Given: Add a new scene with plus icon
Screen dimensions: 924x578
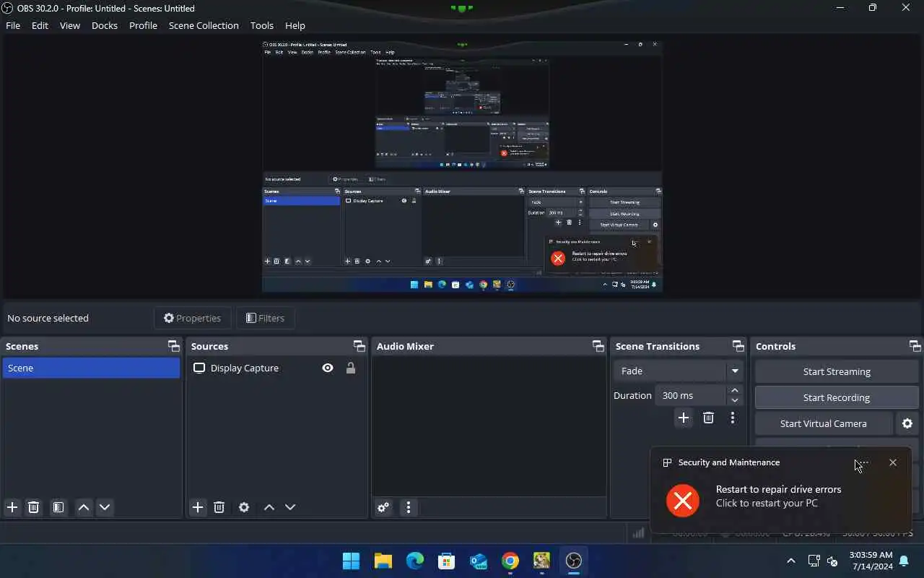Looking at the screenshot, I should pos(12,507).
